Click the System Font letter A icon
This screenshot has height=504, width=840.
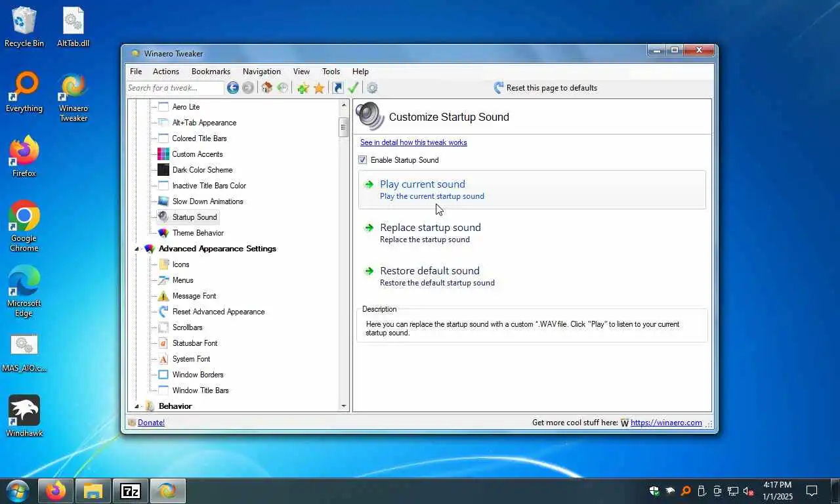pos(163,359)
